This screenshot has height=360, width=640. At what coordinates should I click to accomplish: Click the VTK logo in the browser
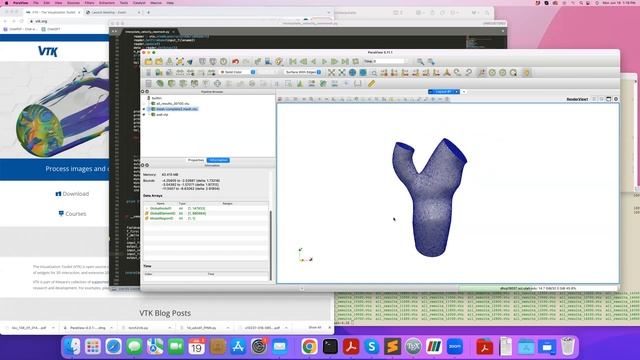tap(48, 51)
